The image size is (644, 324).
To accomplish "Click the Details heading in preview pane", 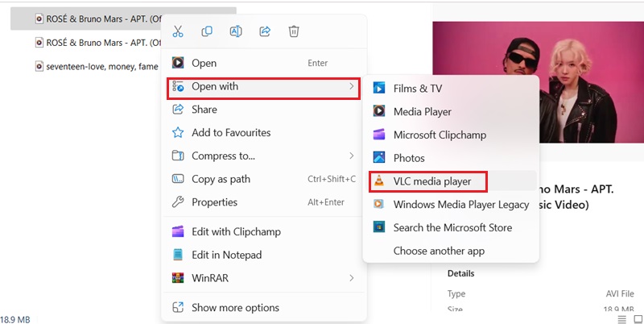I will pos(460,273).
